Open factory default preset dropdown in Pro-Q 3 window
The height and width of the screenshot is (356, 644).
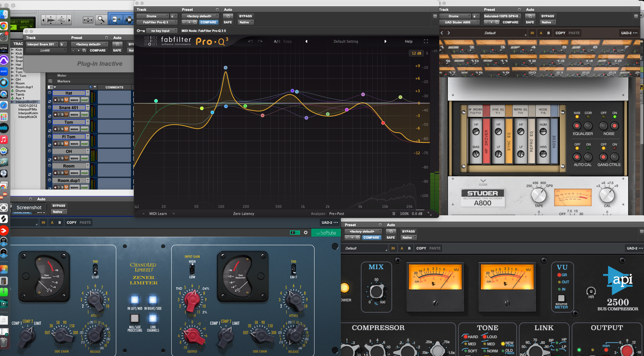click(x=200, y=16)
